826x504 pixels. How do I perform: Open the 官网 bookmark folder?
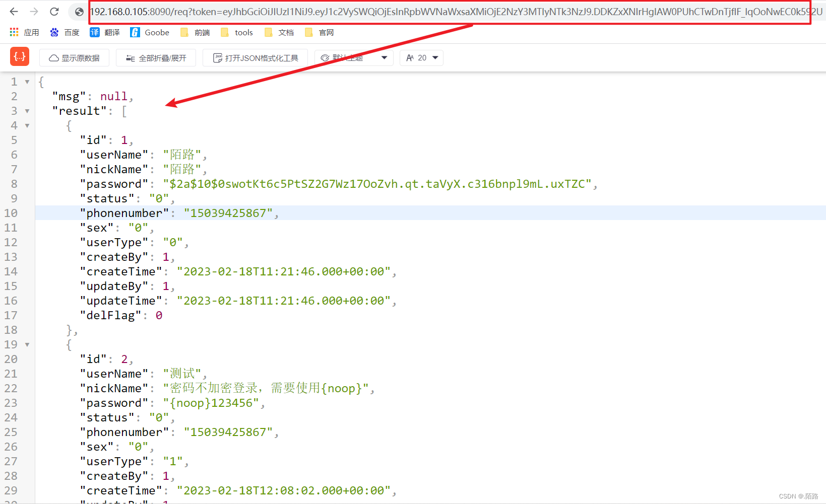(320, 32)
